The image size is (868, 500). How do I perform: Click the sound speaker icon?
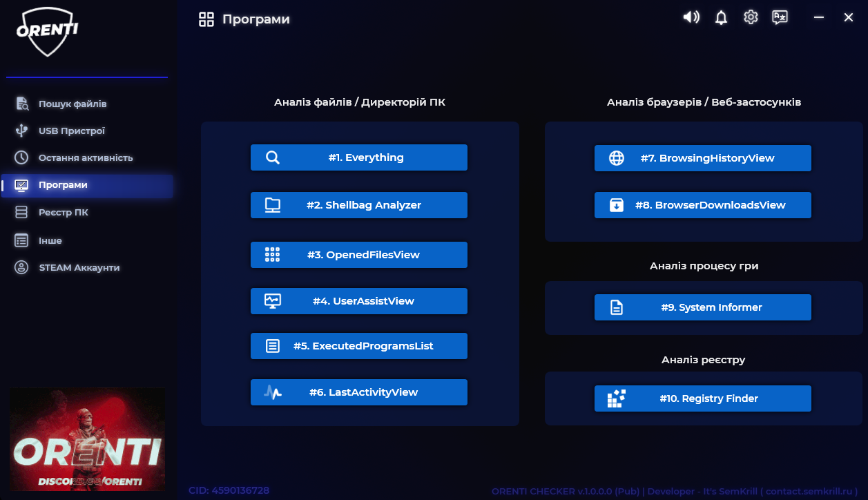tap(691, 17)
